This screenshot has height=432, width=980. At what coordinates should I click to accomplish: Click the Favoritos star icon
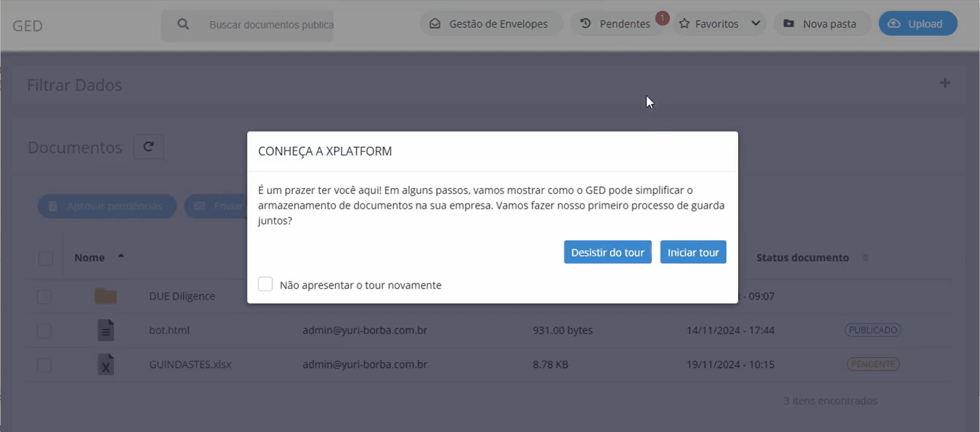[685, 24]
